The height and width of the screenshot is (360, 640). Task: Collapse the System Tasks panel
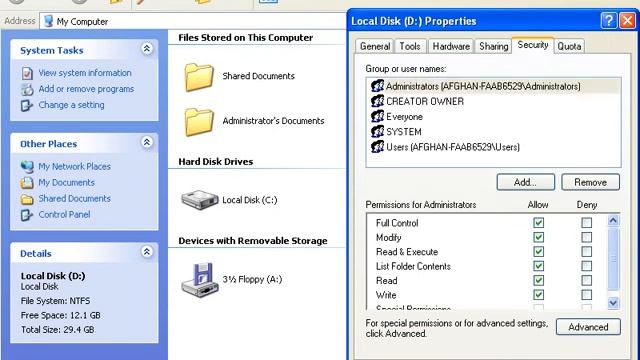(147, 49)
